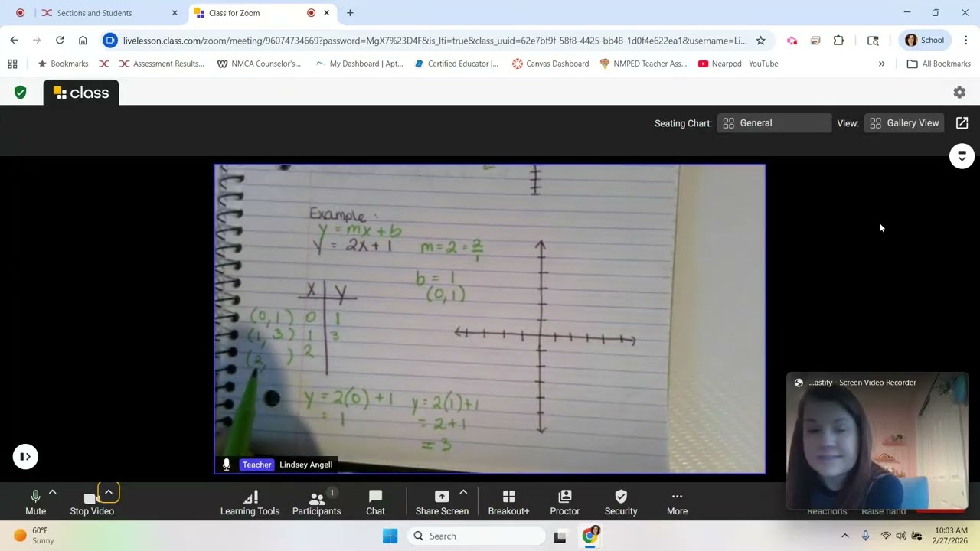This screenshot has width=980, height=551.
Task: Open the X-icon bookmark beside Bookmarks
Action: click(104, 64)
